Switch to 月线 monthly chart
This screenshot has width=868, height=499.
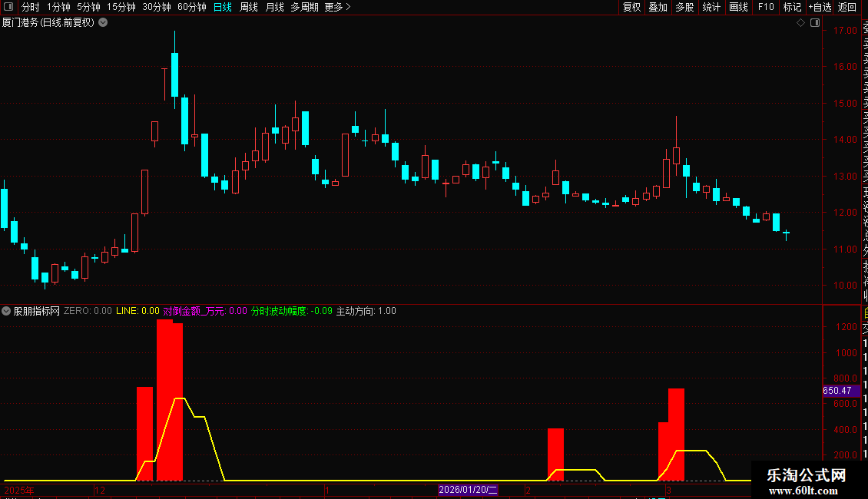point(274,7)
